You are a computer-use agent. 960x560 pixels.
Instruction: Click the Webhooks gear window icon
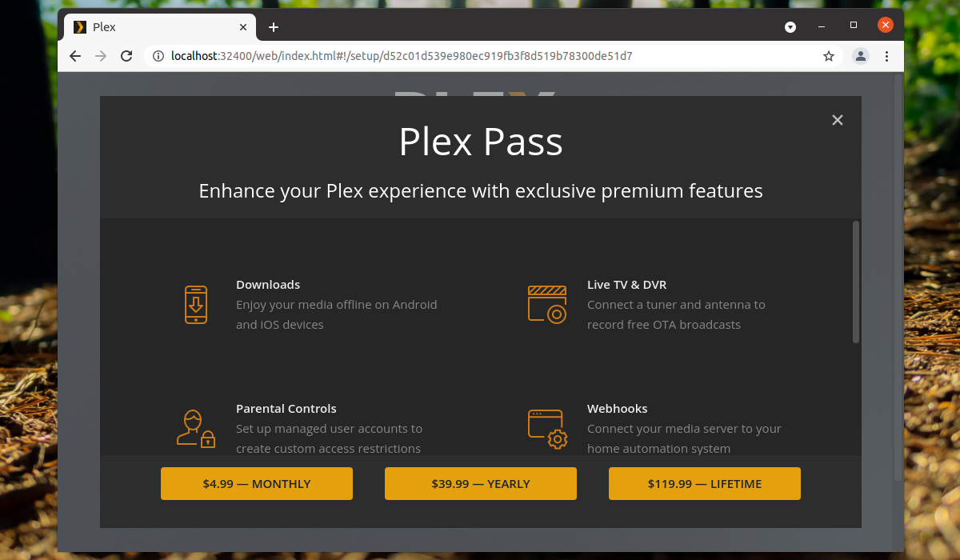(x=547, y=429)
